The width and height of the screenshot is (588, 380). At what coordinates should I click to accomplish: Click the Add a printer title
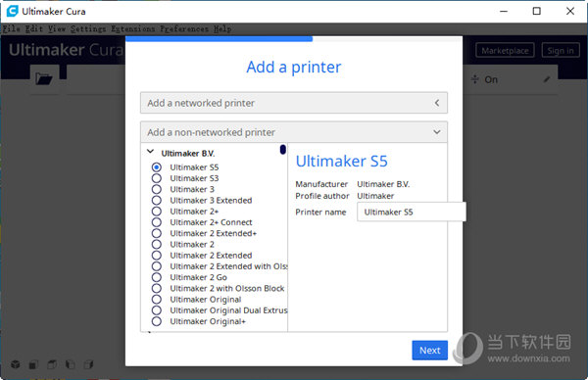pyautogui.click(x=294, y=67)
